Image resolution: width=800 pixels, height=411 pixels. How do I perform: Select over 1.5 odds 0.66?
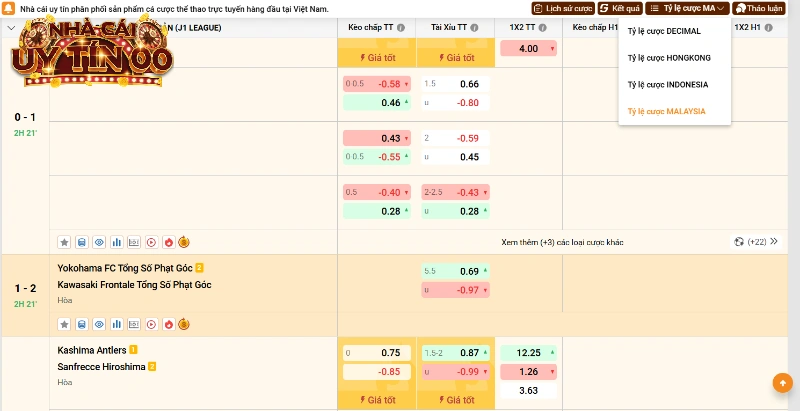coord(456,84)
